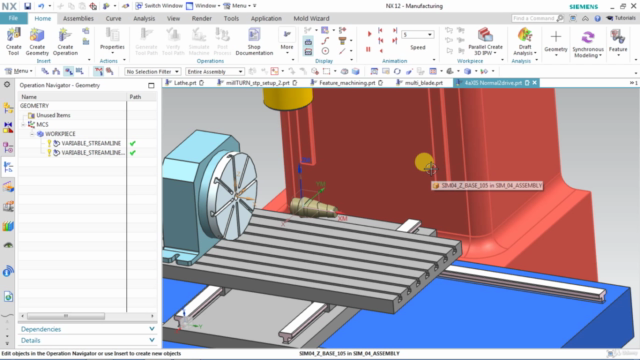Click the shaded cube icon in the selection bar
This screenshot has height=360, width=640.
[356, 71]
